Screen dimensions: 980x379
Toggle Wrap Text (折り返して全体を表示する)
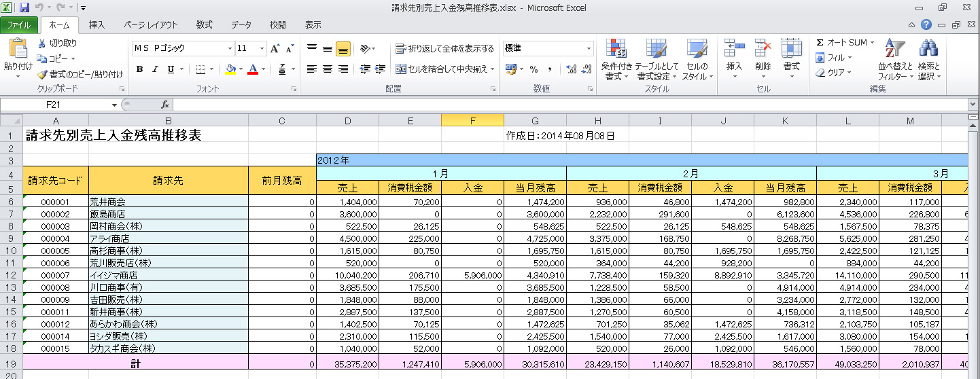(444, 49)
